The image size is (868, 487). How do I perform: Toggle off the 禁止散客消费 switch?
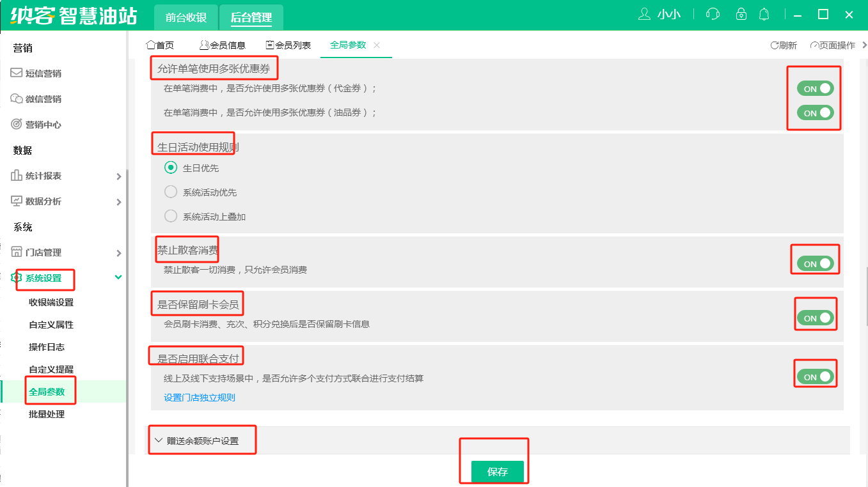coord(815,263)
